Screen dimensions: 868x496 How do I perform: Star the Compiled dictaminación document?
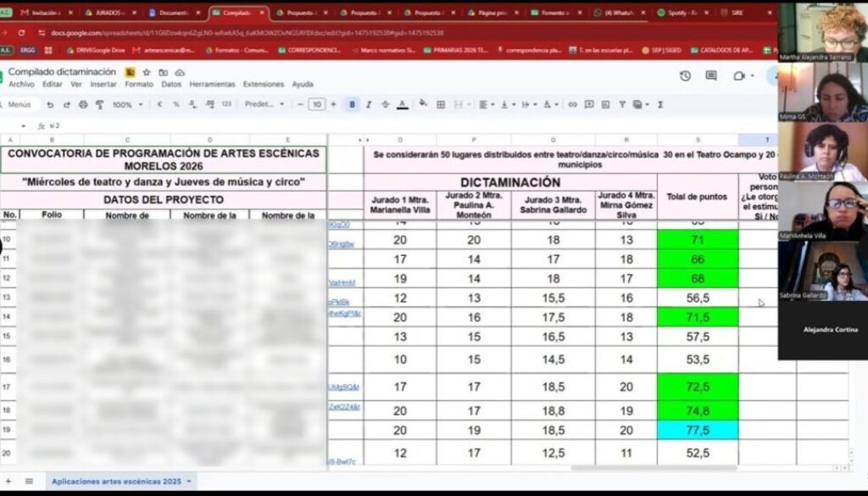click(147, 73)
